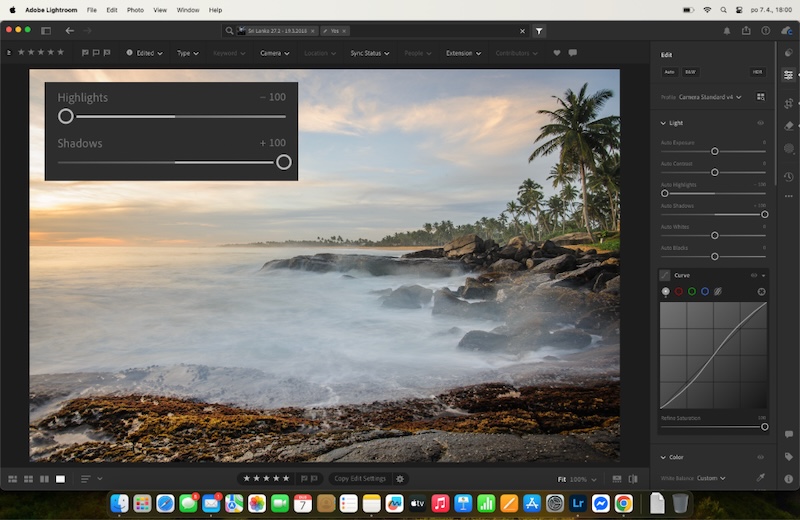Image resolution: width=800 pixels, height=520 pixels.
Task: Toggle the Light panel eye visibility
Action: [760, 123]
